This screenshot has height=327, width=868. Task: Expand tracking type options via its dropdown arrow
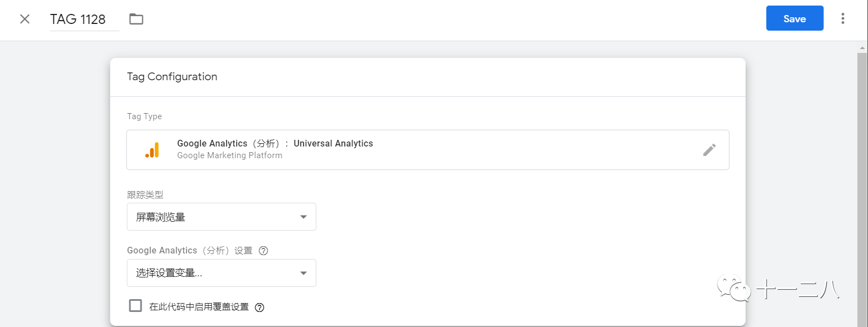[x=303, y=217]
